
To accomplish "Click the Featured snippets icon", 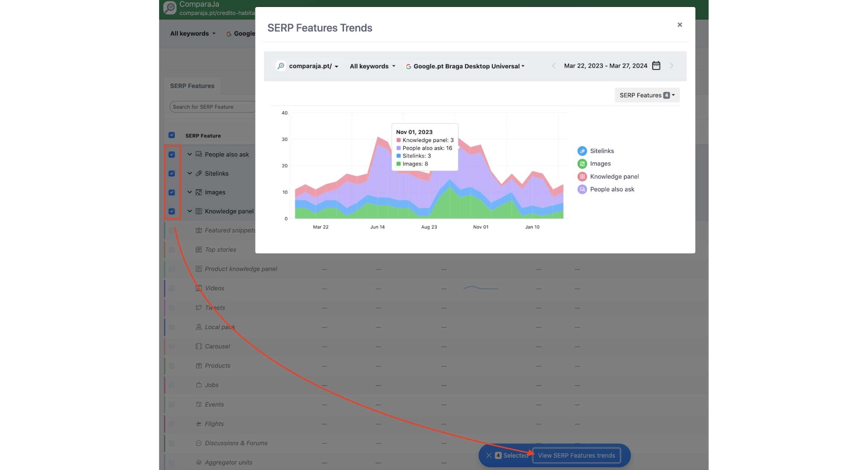I will click(199, 230).
